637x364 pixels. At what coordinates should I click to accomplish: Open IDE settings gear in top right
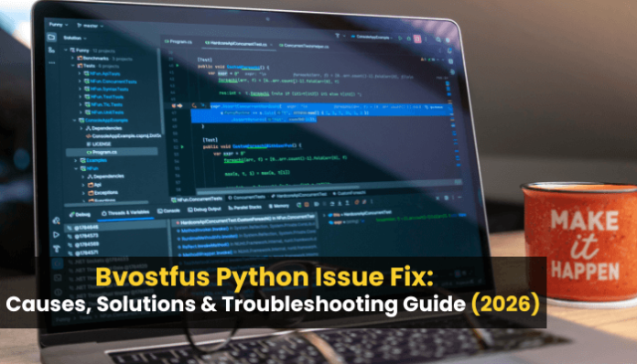point(448,40)
